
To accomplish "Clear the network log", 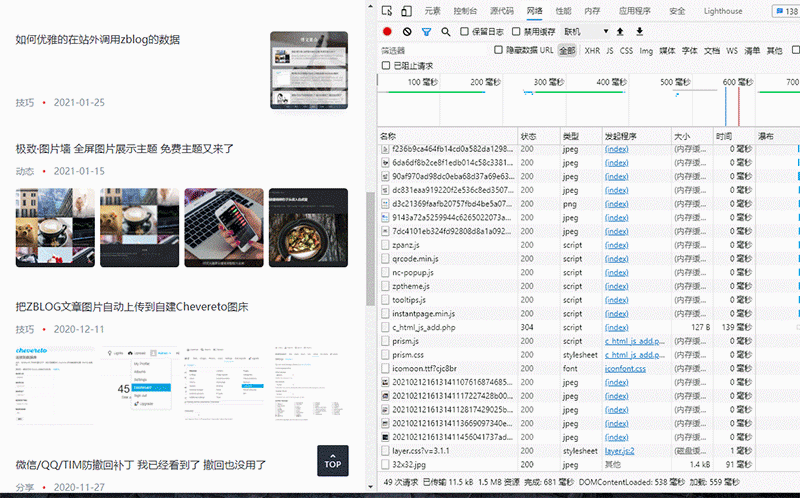I will point(407,32).
